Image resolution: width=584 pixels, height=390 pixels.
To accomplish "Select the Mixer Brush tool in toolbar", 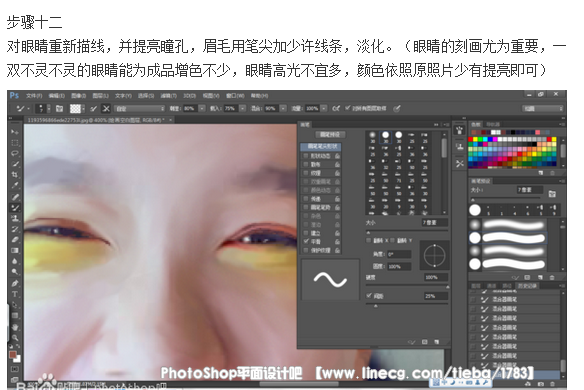I will tap(15, 207).
